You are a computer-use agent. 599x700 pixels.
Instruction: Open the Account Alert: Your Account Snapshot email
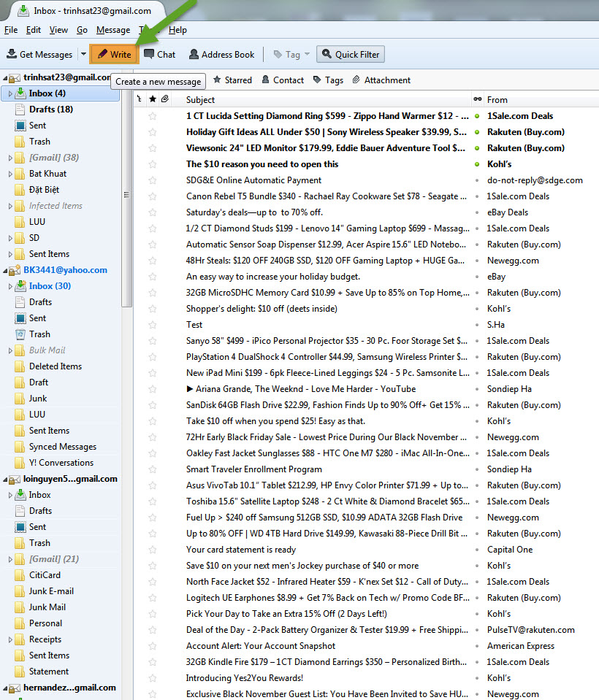(260, 646)
